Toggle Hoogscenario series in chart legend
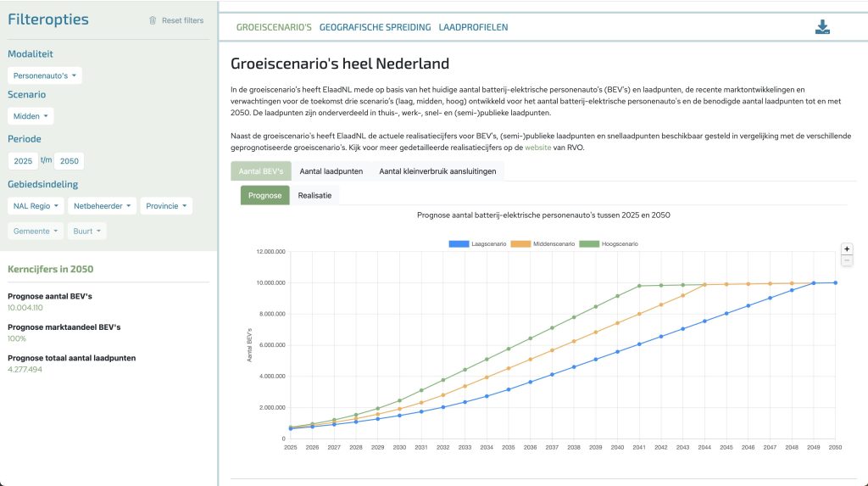Screen dimensions: 868x486 pyautogui.click(x=609, y=243)
